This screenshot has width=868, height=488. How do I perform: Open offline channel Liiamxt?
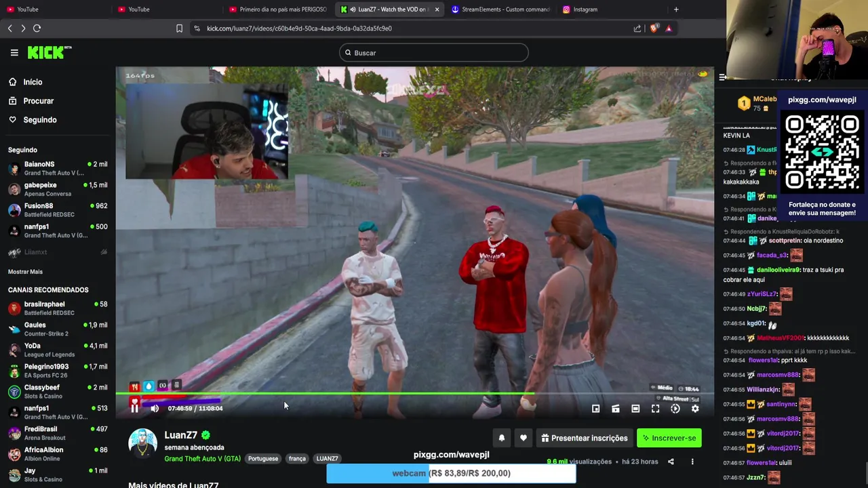[58, 252]
